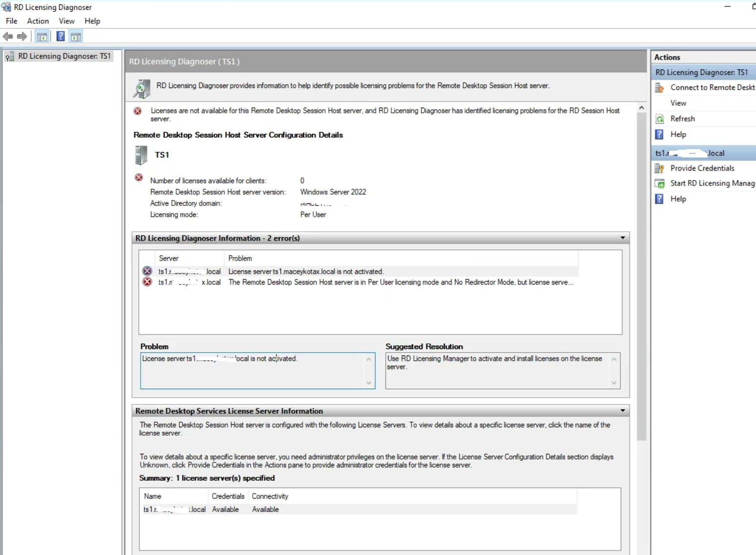Click the blue question mark toolbar icon

point(61,37)
